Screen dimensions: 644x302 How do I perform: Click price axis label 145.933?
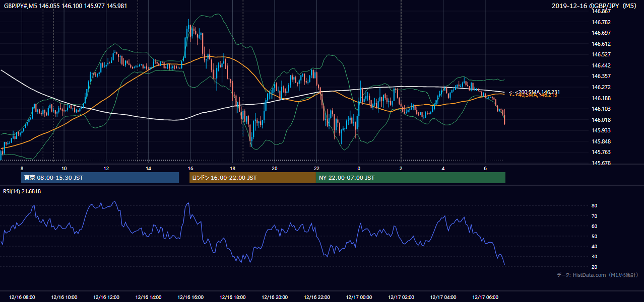pyautogui.click(x=602, y=130)
